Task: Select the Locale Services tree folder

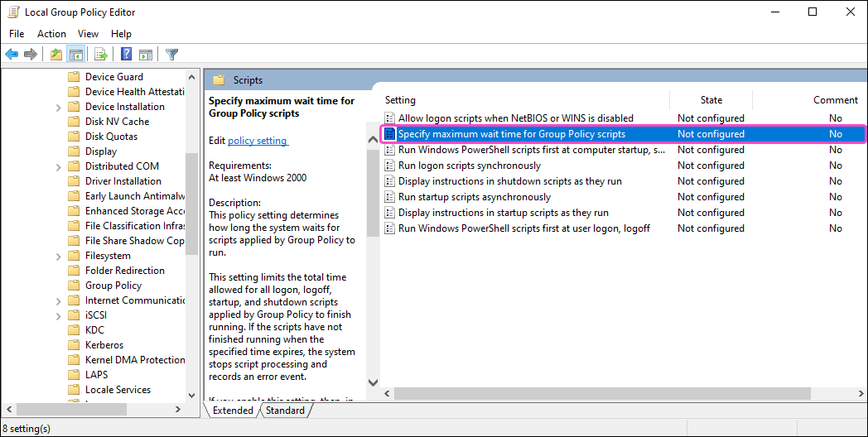Action: tap(118, 390)
